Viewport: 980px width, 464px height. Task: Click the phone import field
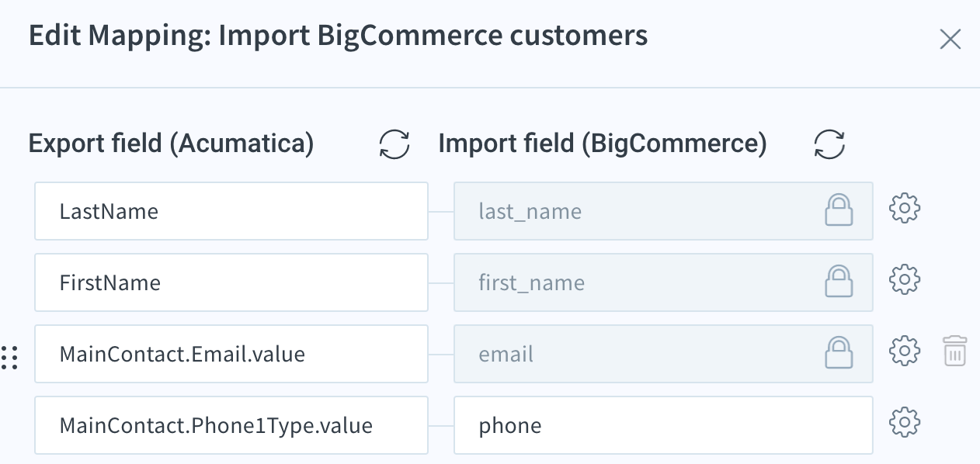click(x=663, y=425)
